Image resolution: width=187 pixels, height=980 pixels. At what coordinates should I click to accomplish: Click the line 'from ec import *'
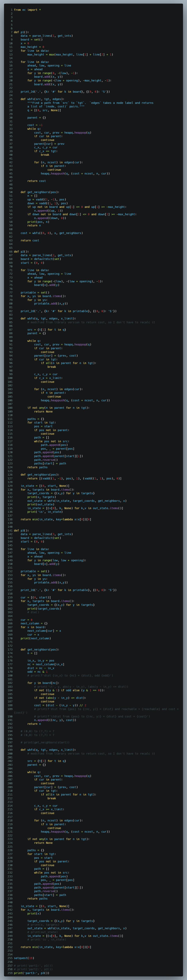coord(27,10)
